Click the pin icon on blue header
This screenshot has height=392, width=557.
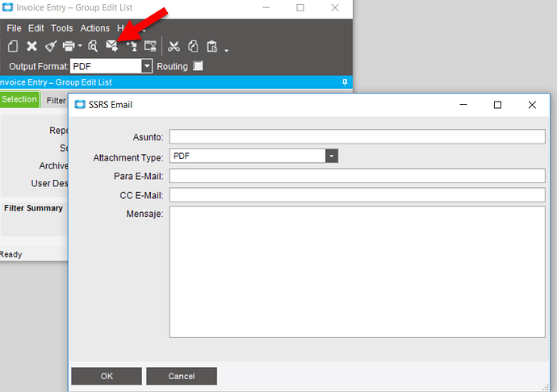(x=345, y=82)
